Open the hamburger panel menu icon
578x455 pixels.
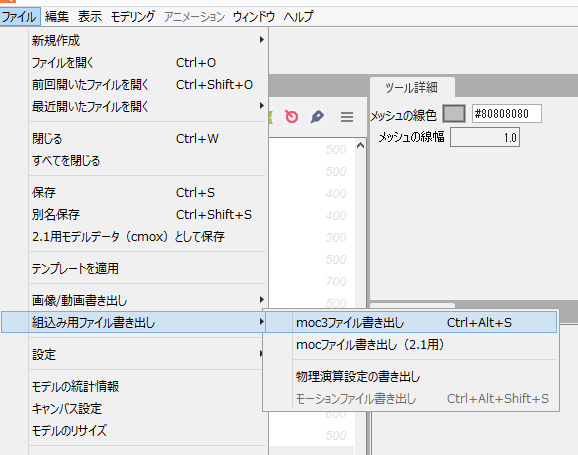(x=347, y=117)
